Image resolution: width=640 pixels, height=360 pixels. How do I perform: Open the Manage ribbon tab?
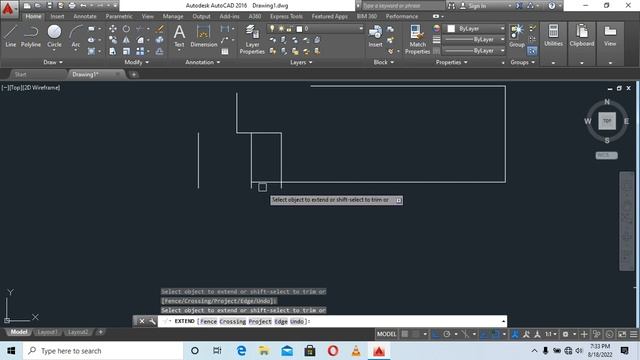click(x=173, y=16)
